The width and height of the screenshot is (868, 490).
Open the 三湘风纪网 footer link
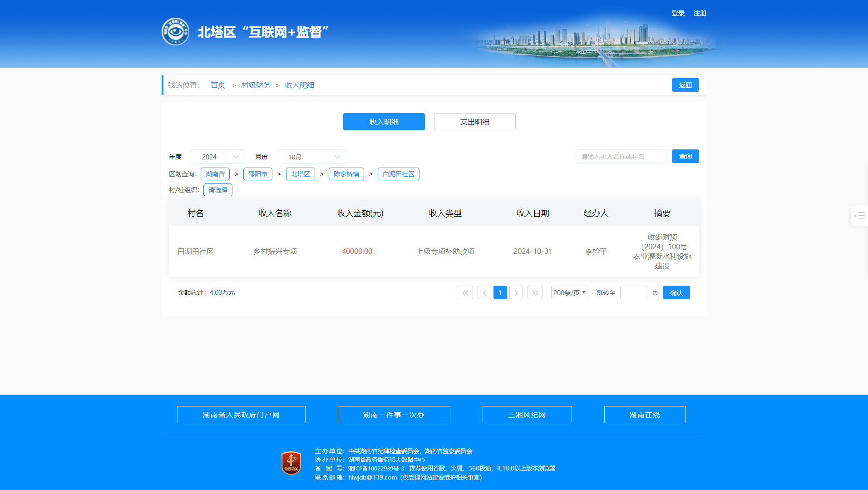point(527,415)
